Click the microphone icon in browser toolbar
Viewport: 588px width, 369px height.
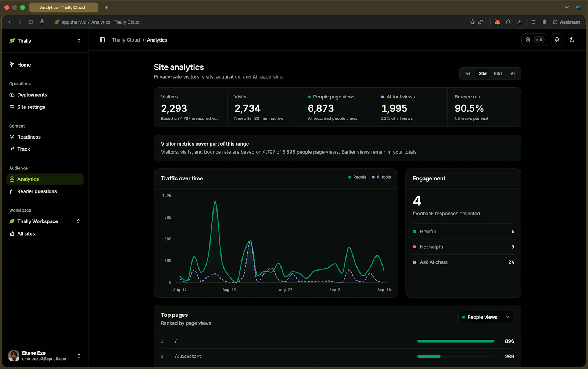42,22
